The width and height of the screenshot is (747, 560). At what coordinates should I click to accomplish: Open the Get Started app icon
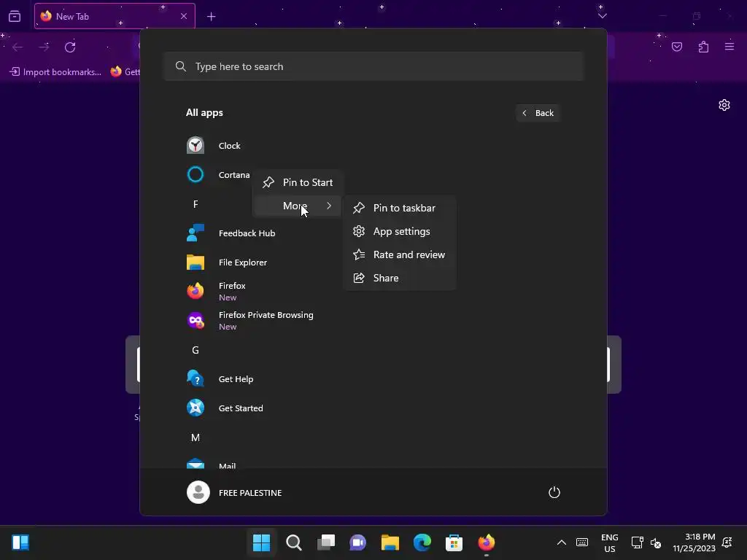point(196,408)
